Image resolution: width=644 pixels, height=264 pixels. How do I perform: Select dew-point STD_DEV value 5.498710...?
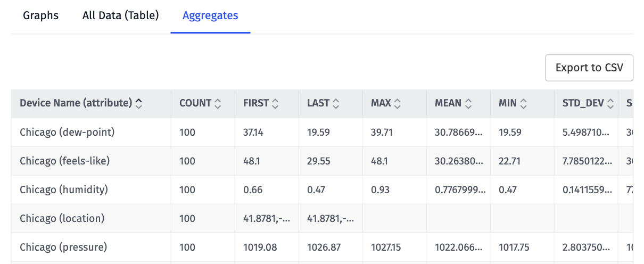coord(586,132)
